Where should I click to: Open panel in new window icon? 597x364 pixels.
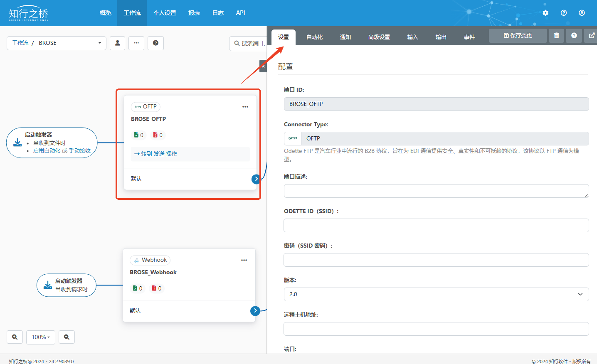(591, 36)
